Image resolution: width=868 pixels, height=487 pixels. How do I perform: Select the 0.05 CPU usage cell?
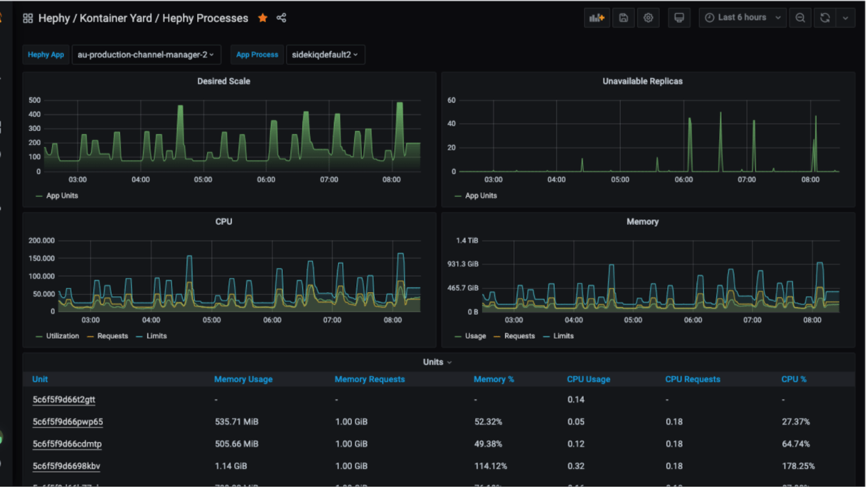[x=576, y=422]
